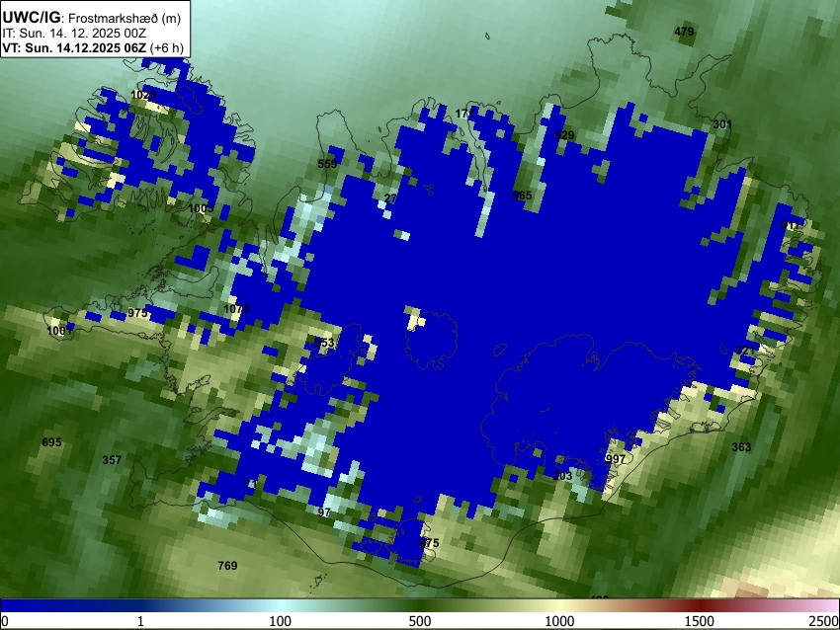The width and height of the screenshot is (840, 630).
Task: Click the 953 value on the map
Action: 324,343
